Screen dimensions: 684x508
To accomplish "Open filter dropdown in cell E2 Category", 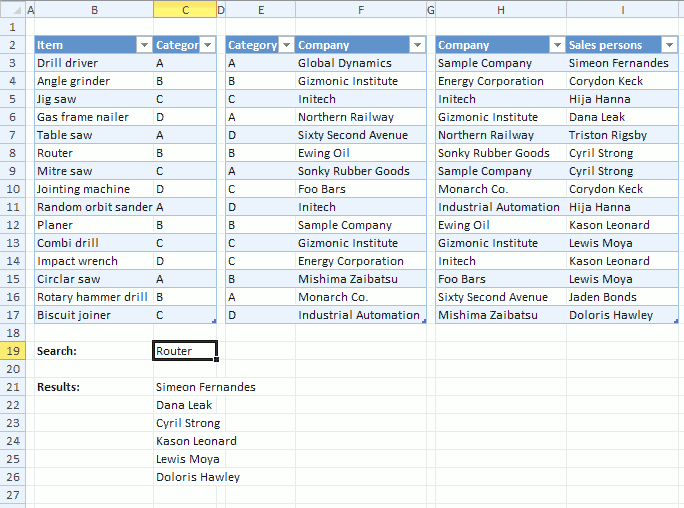I will click(287, 45).
